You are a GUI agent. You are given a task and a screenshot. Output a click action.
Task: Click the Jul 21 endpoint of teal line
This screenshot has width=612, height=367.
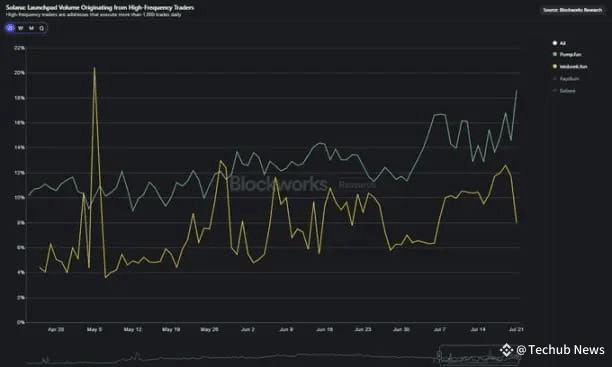(x=517, y=91)
